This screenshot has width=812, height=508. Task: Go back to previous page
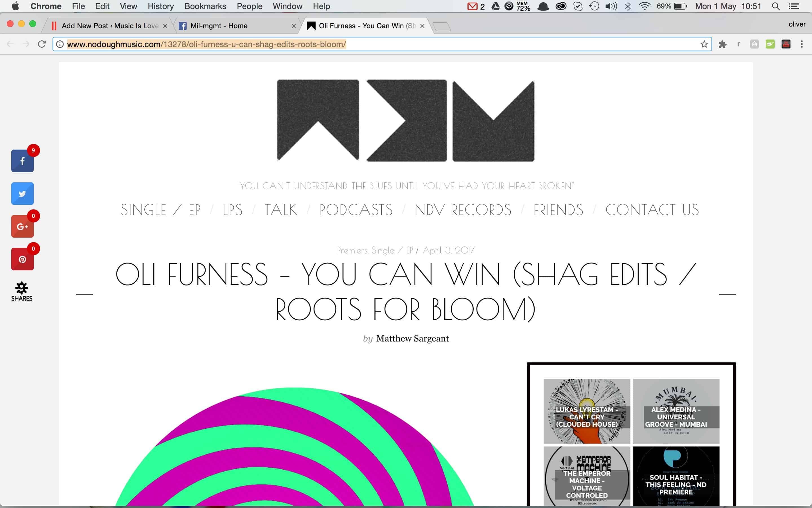pos(10,44)
